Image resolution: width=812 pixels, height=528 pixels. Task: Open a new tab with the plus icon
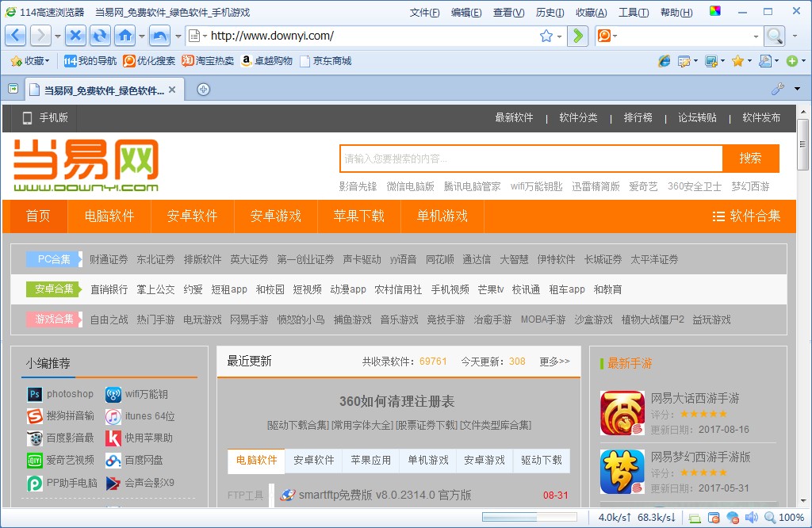(203, 90)
